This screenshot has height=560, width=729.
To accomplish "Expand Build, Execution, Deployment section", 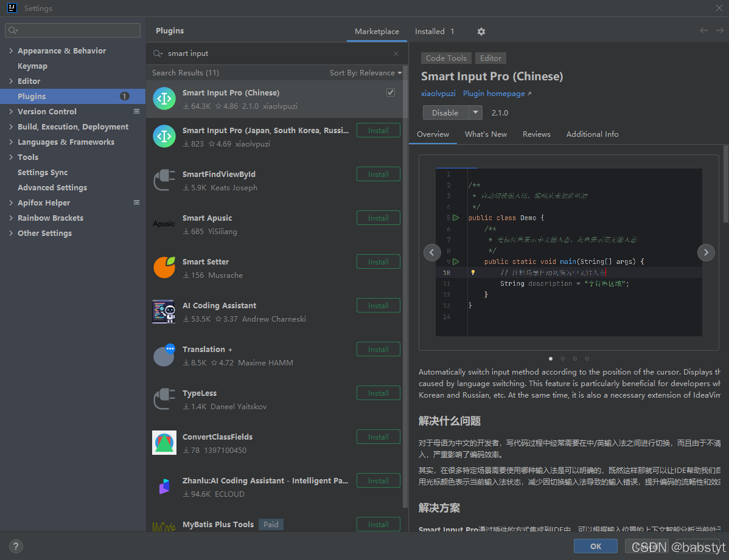I will pos(11,126).
